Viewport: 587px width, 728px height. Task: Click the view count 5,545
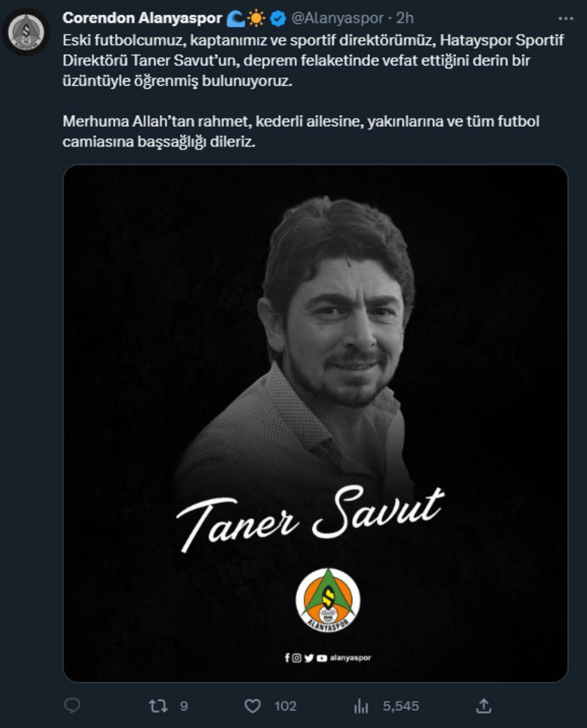tap(401, 706)
